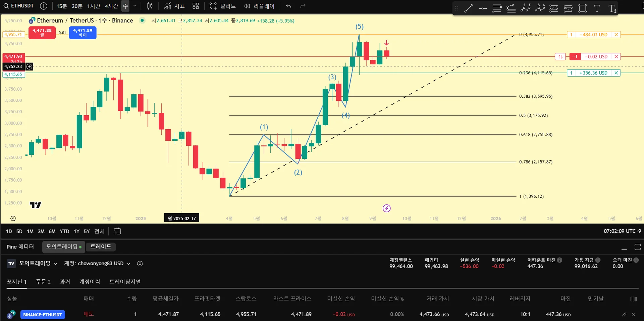Open the 과거 history tab

click(x=65, y=282)
